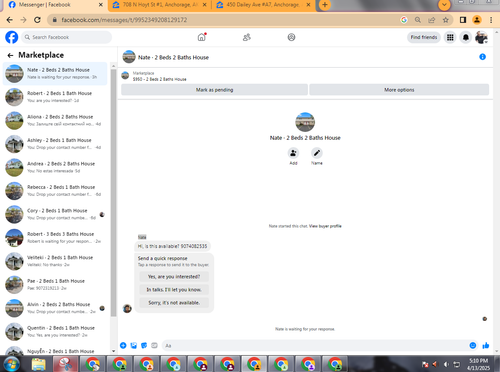Open Ashley - 2 Beds 1 Bath House chat
This screenshot has width=500, height=372.
pyautogui.click(x=55, y=144)
